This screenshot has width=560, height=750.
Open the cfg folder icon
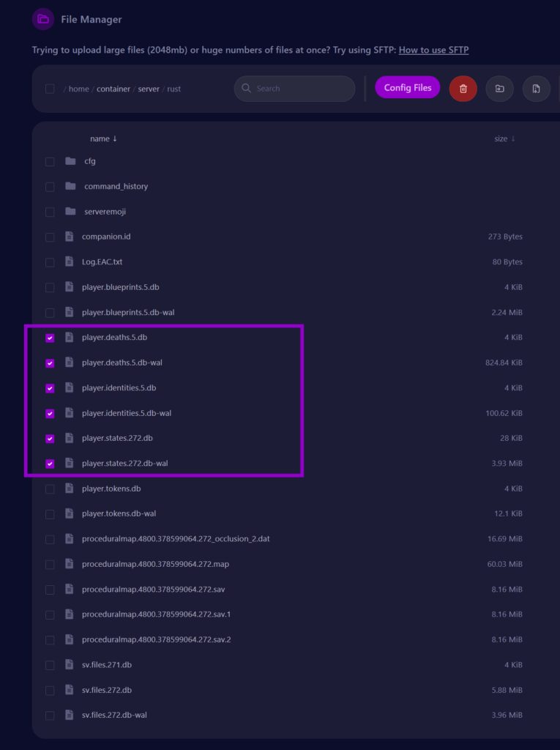(70, 161)
